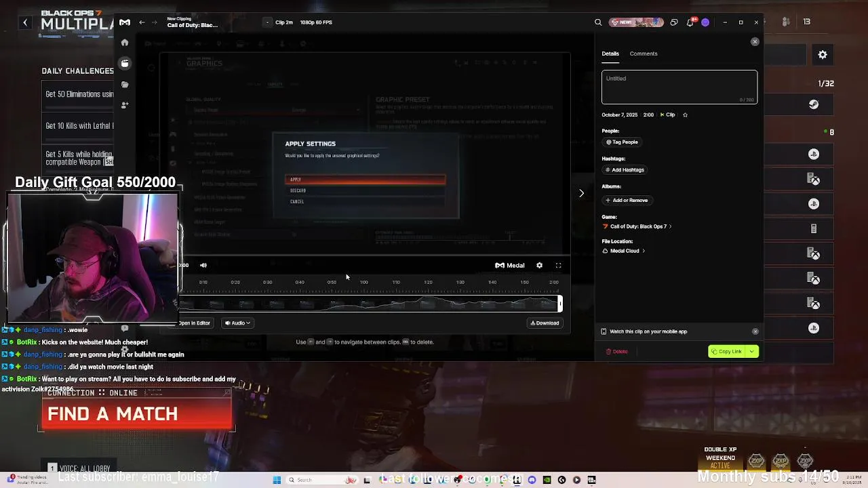
Task: Click Open in Editor button
Action: tap(195, 323)
